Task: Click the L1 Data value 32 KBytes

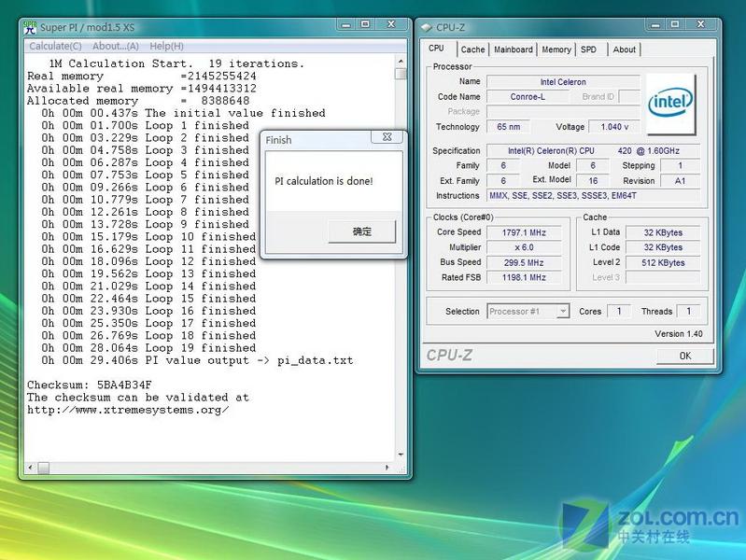Action: click(663, 232)
